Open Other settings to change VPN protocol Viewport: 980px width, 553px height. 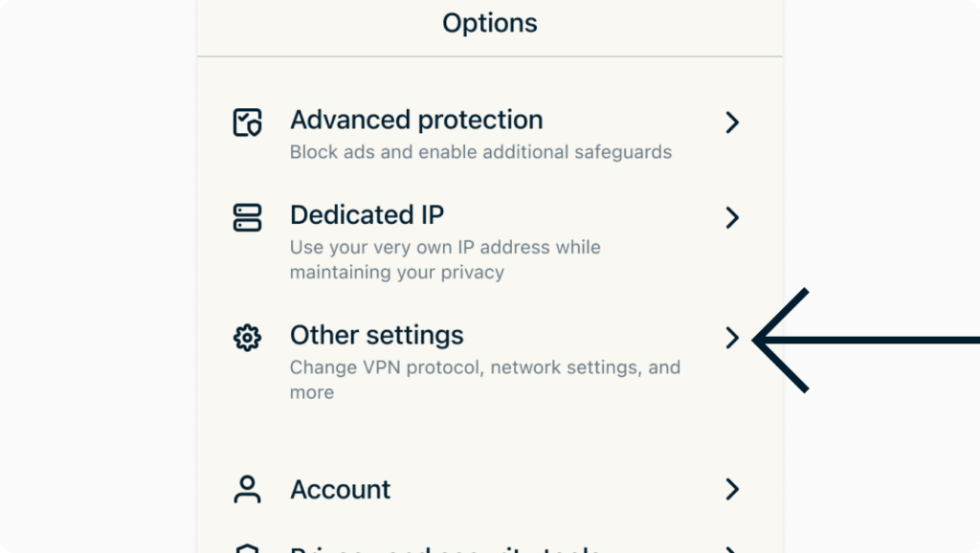coord(376,335)
